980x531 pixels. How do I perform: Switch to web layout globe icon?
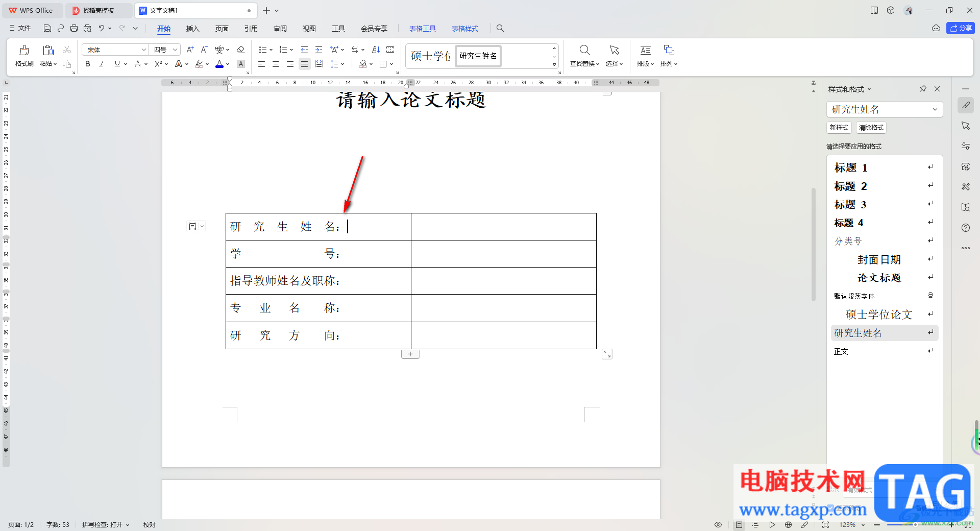click(789, 524)
